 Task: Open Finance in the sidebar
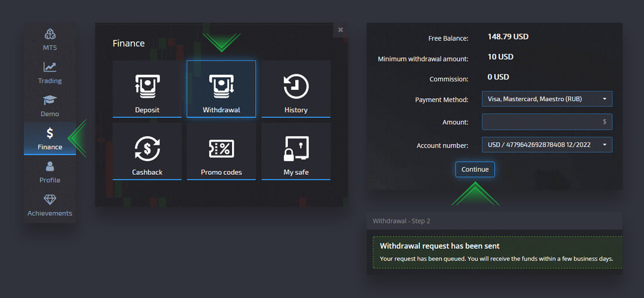[50, 139]
